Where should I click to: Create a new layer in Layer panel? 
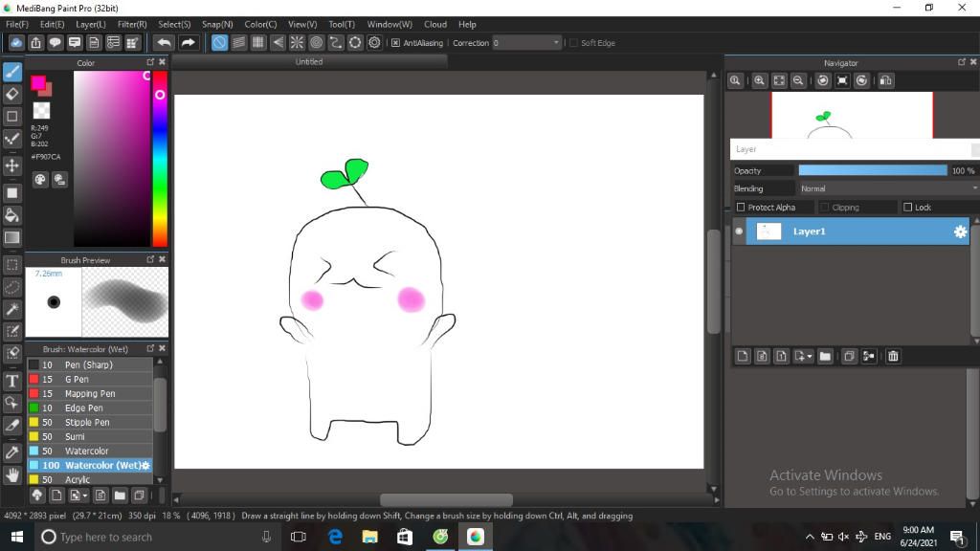pos(743,356)
